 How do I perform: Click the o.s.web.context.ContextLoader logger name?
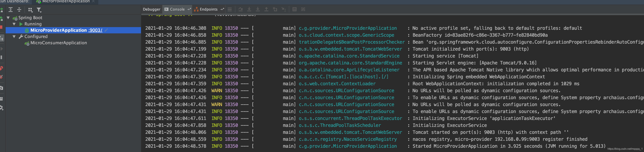coord(337,84)
